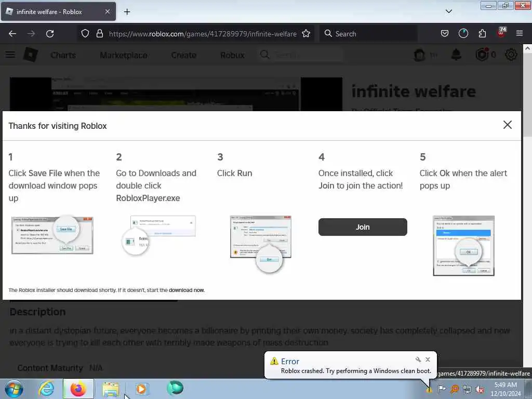Open the Marketplace menu item
The image size is (532, 399).
[124, 55]
